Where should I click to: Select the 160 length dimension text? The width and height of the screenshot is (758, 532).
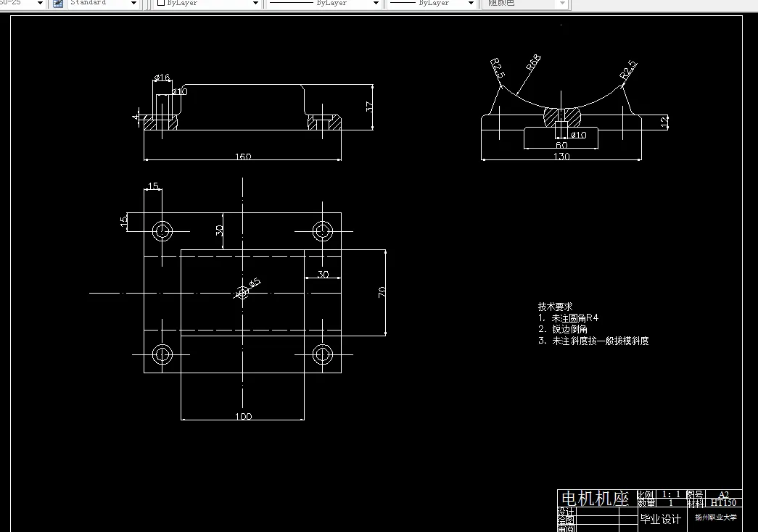coord(243,156)
